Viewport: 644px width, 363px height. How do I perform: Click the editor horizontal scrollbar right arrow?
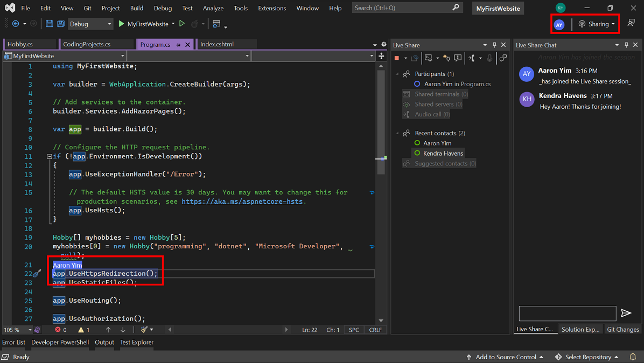pyautogui.click(x=286, y=330)
